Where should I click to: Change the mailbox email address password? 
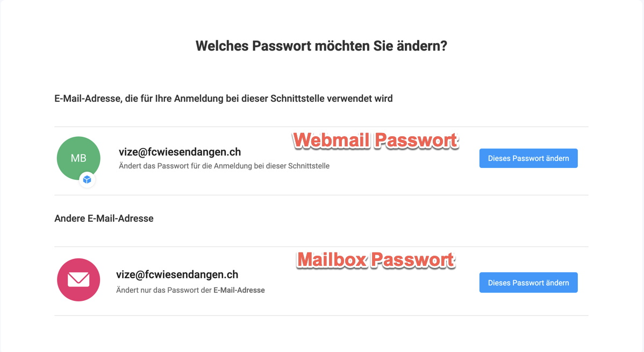[x=528, y=283]
